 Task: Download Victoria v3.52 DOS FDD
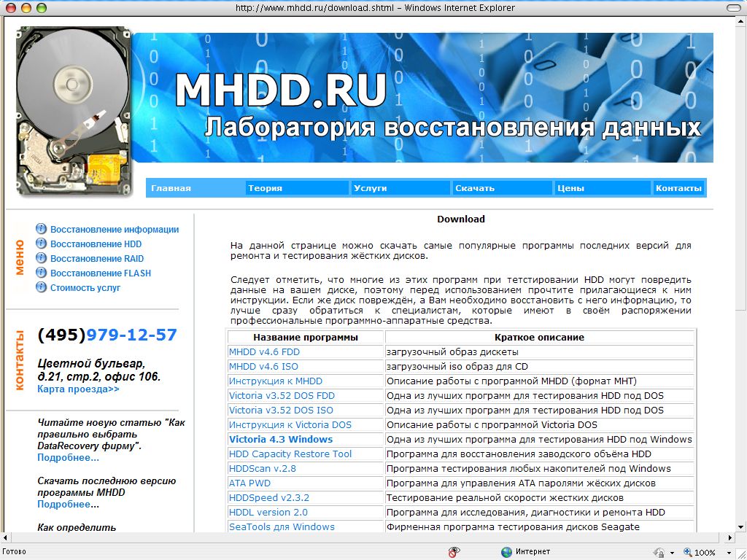(x=282, y=396)
